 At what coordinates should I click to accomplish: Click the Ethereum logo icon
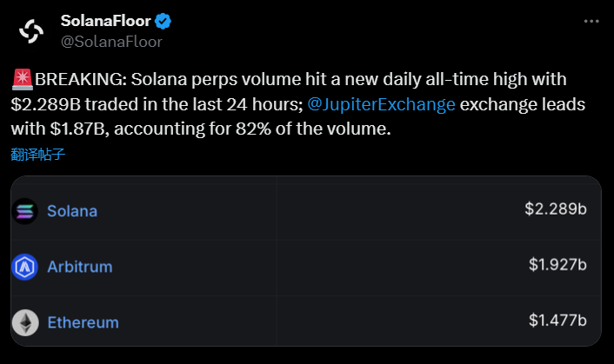coord(25,322)
